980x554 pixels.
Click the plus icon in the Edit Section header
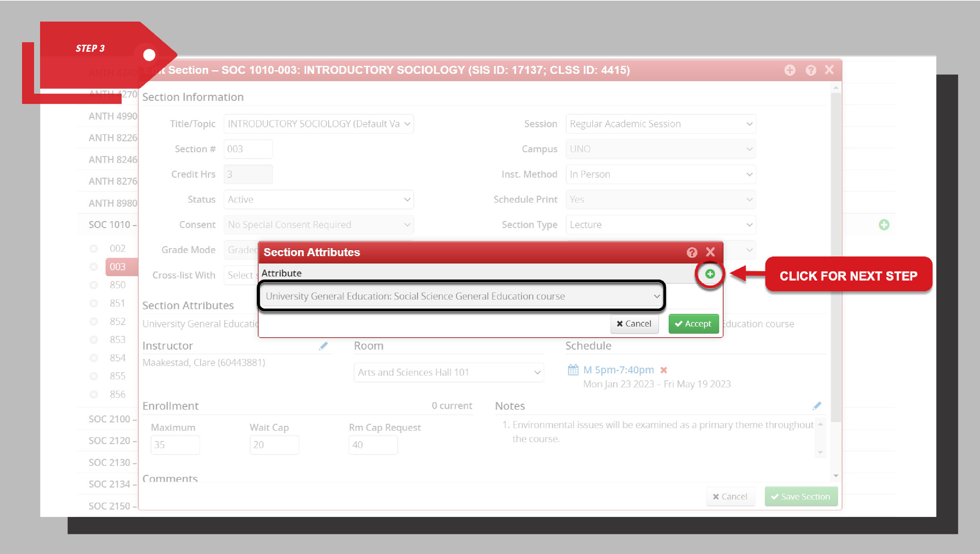[790, 70]
